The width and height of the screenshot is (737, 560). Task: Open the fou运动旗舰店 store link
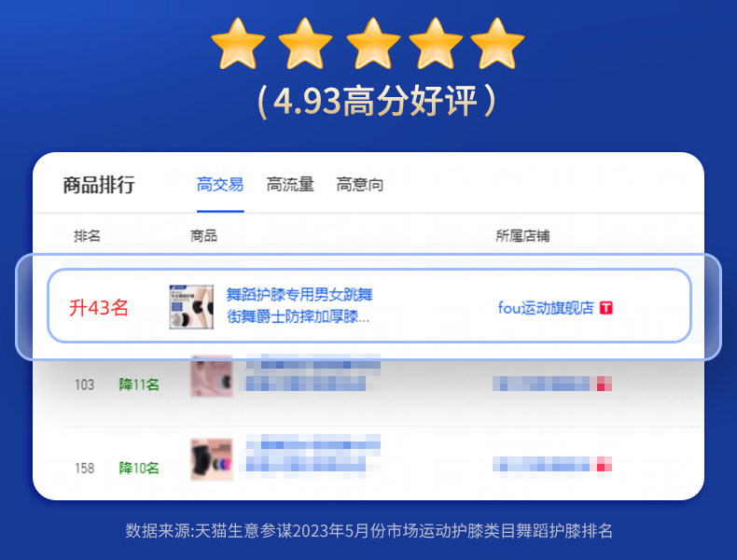tap(546, 308)
